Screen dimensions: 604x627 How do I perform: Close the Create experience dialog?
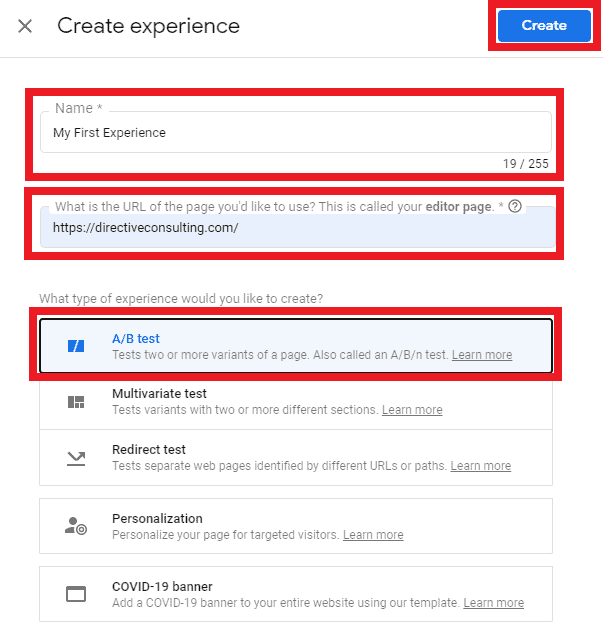pos(25,26)
